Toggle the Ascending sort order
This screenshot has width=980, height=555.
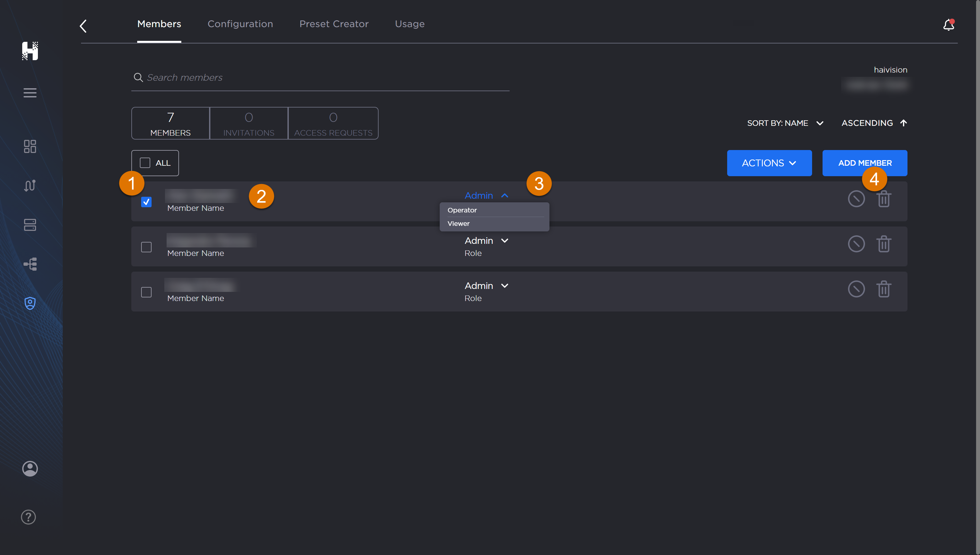click(874, 123)
